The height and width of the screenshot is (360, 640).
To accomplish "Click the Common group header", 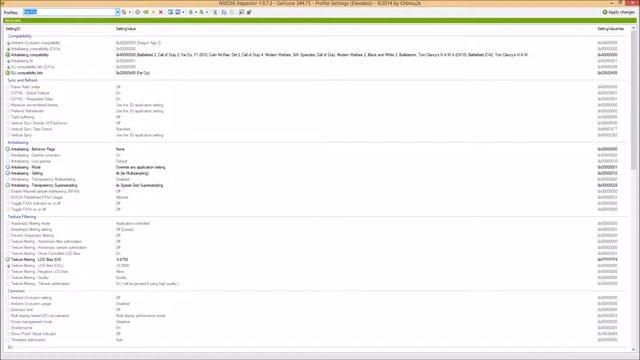I will point(16,291).
